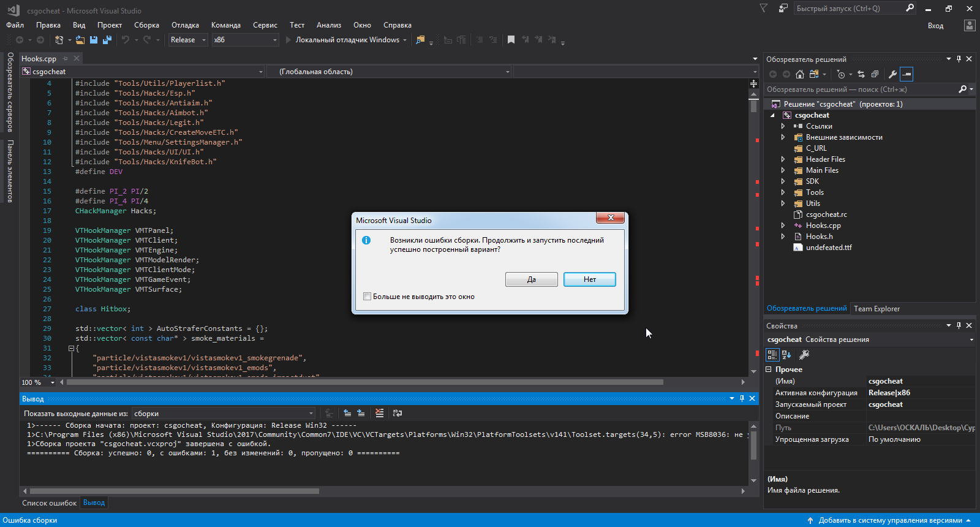Close the Microsoft Visual Studio dialog

(611, 218)
